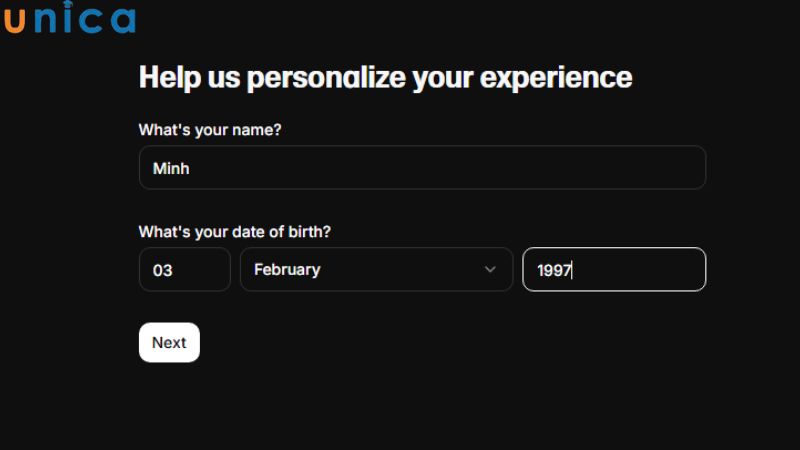Click the "What's your date of birth?" label
Screen dimensions: 800x450
[234, 232]
